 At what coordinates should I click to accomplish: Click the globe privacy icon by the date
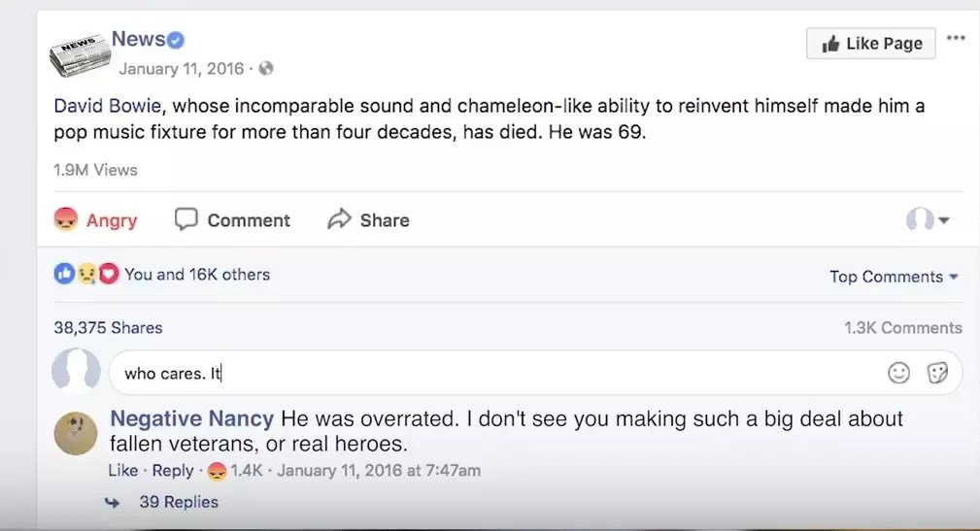coord(266,69)
